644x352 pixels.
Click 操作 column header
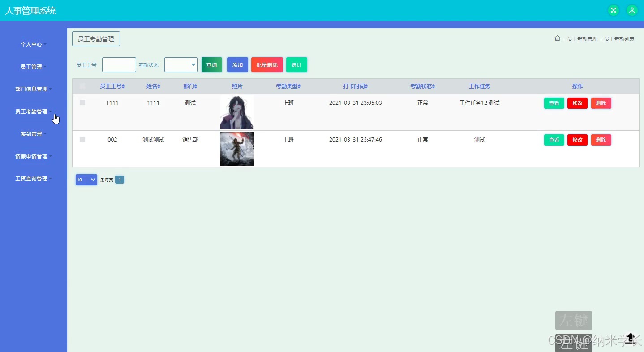[x=578, y=86]
